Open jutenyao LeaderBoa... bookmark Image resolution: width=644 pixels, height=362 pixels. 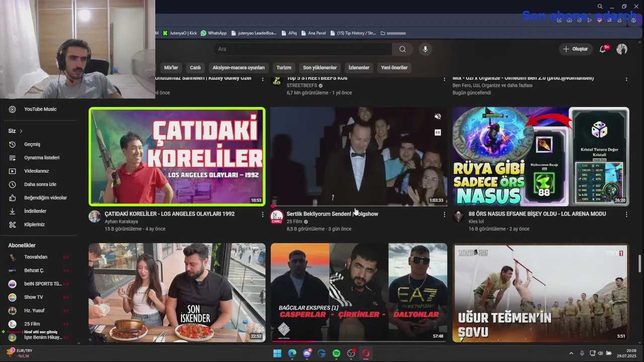pos(254,33)
